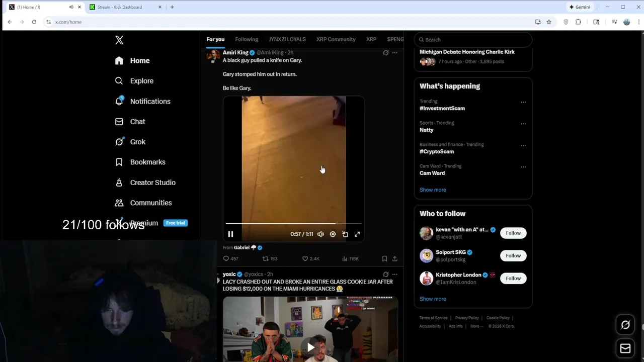Follow Solport SKG account
This screenshot has height=362, width=644.
(x=513, y=256)
